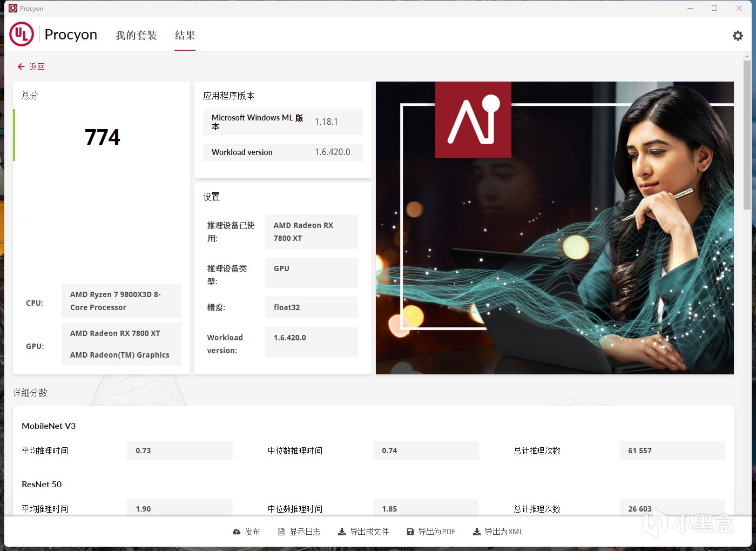The height and width of the screenshot is (551, 756).
Task: Click the 精度 value float32
Action: (311, 307)
